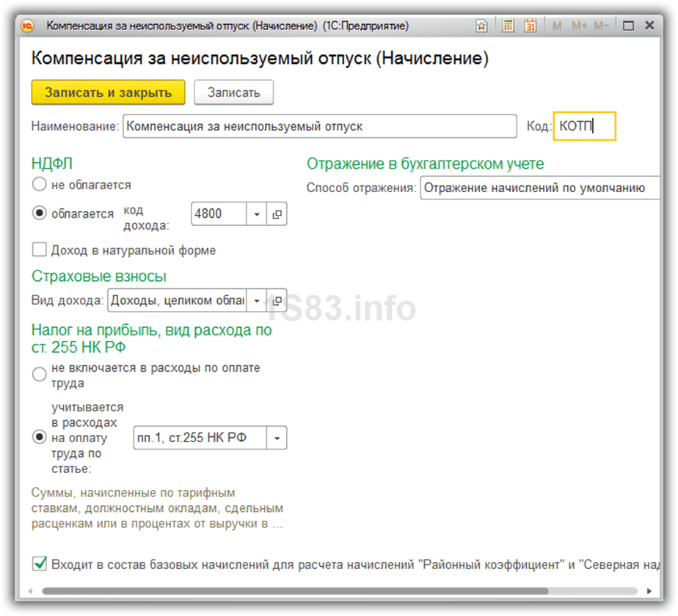Expand the 'пп.1, ст.255 НК РФ' dropdown
The width and height of the screenshot is (678, 616).
tap(277, 438)
